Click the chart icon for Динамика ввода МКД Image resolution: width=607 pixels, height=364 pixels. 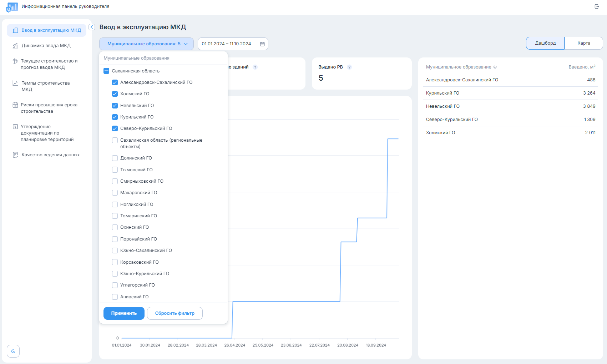(x=15, y=46)
